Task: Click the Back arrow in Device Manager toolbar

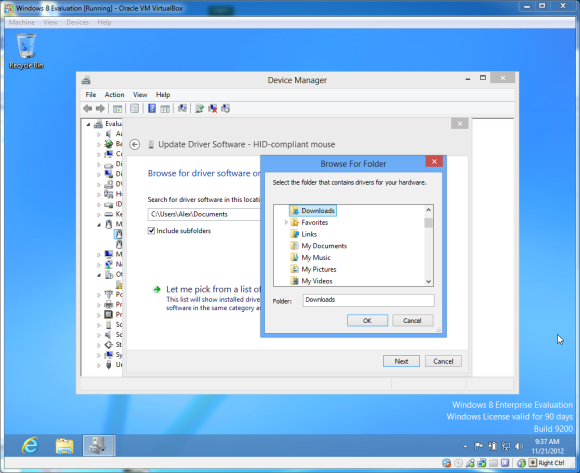Action: pos(88,108)
